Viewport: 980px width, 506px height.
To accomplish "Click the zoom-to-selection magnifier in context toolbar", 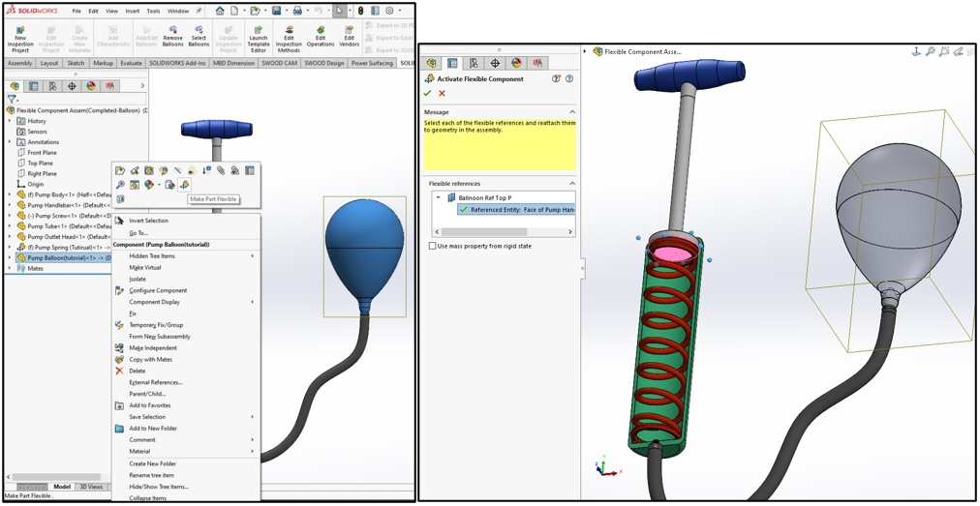I will pyautogui.click(x=121, y=184).
